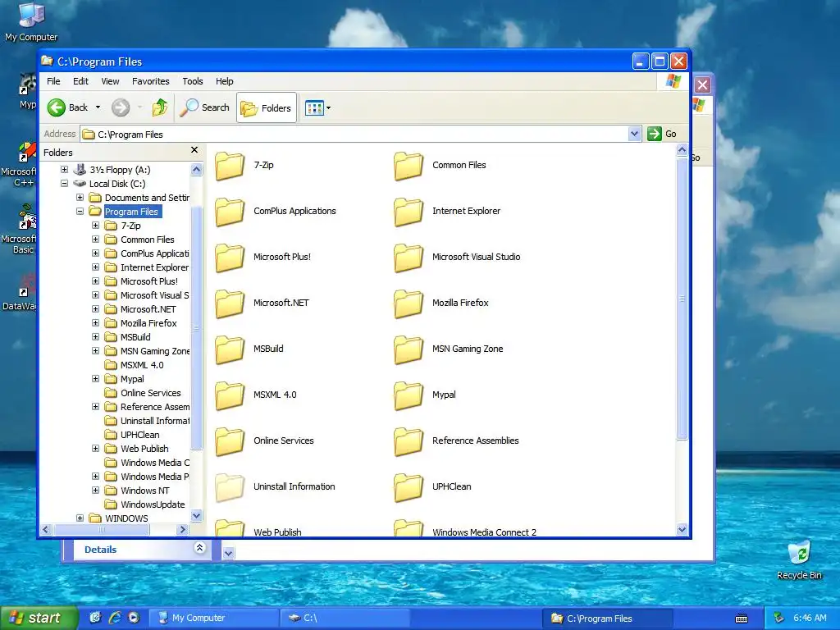The image size is (840, 630).
Task: Click the Up one level folder icon
Action: (160, 107)
